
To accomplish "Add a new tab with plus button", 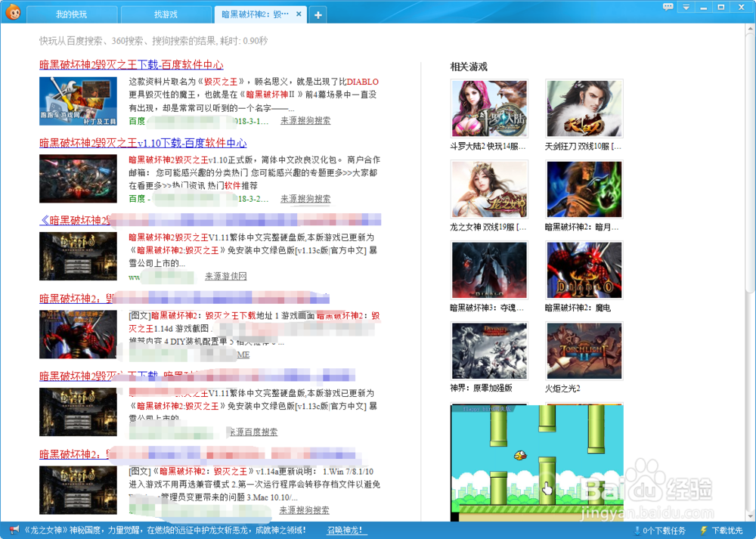I will [x=318, y=14].
